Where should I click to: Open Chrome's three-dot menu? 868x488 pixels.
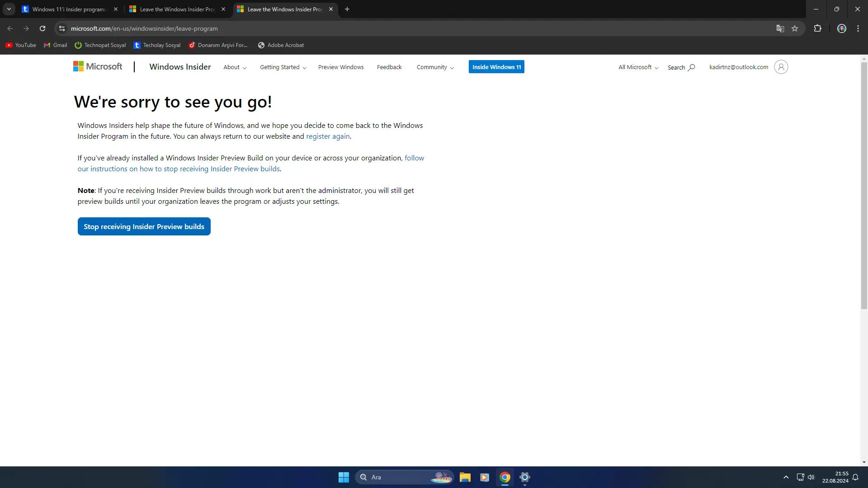pos(858,28)
